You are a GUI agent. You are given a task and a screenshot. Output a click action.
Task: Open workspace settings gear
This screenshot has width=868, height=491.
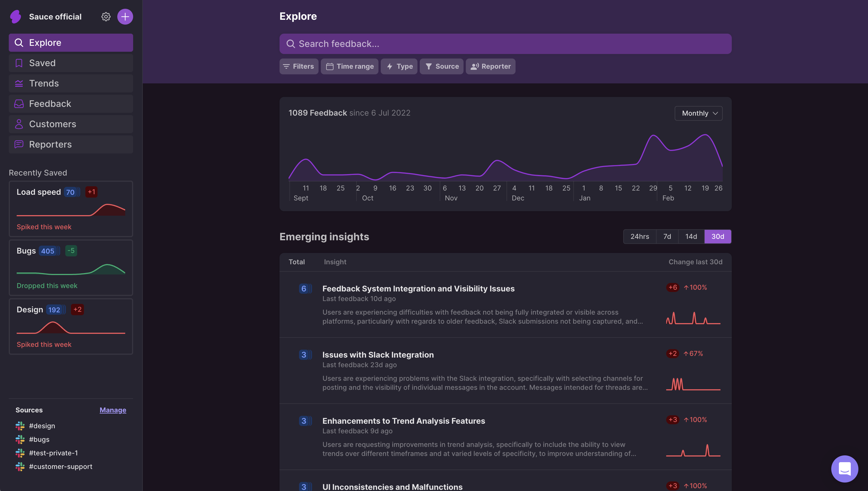point(106,16)
